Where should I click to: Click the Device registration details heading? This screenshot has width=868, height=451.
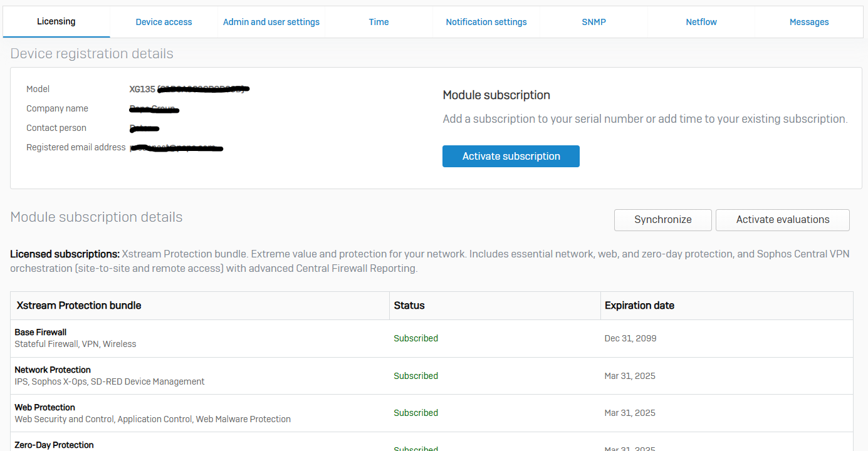tap(92, 54)
